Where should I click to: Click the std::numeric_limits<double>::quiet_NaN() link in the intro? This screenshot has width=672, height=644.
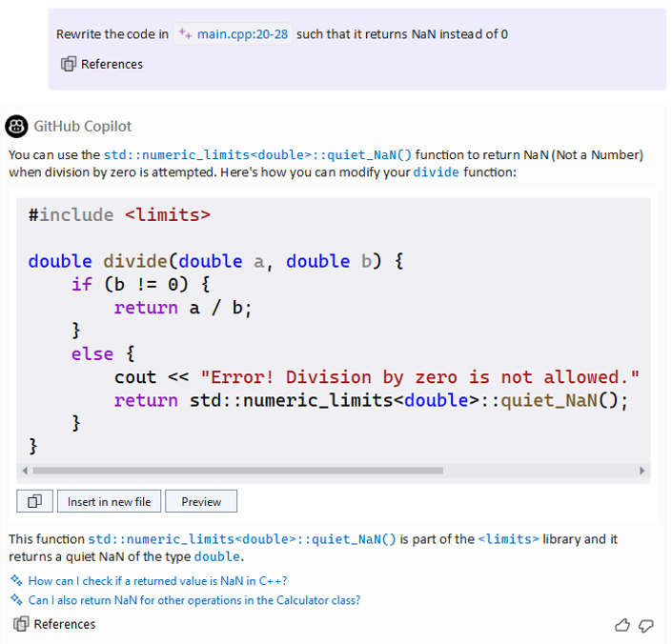(x=257, y=154)
